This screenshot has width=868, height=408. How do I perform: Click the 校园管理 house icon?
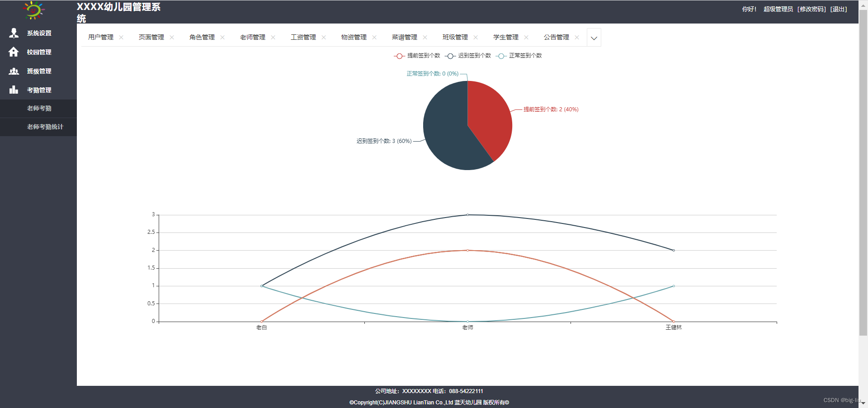point(14,52)
